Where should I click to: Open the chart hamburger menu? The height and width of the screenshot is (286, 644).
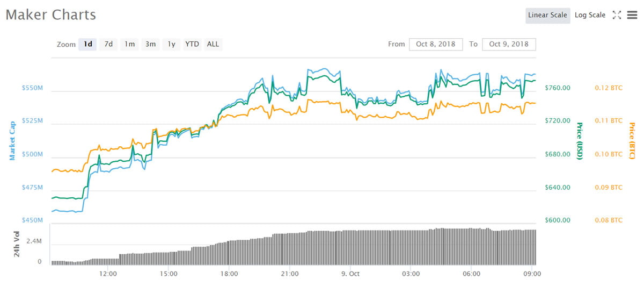click(632, 15)
